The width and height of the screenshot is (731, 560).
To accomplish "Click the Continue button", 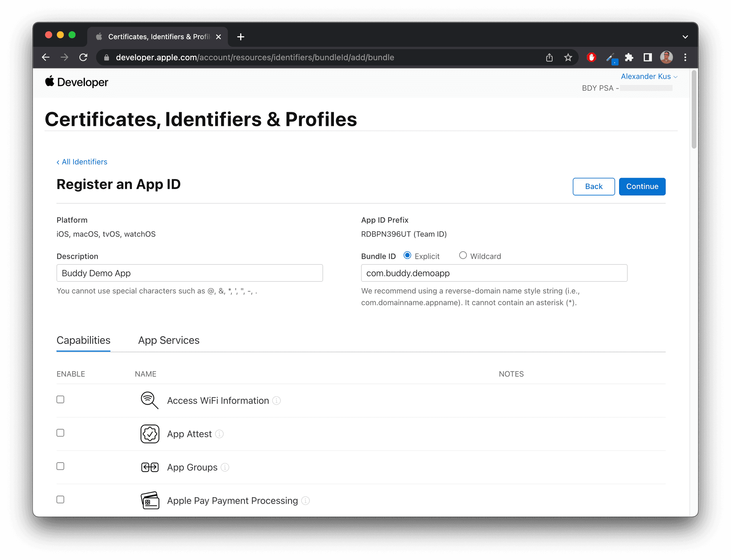I will click(642, 186).
